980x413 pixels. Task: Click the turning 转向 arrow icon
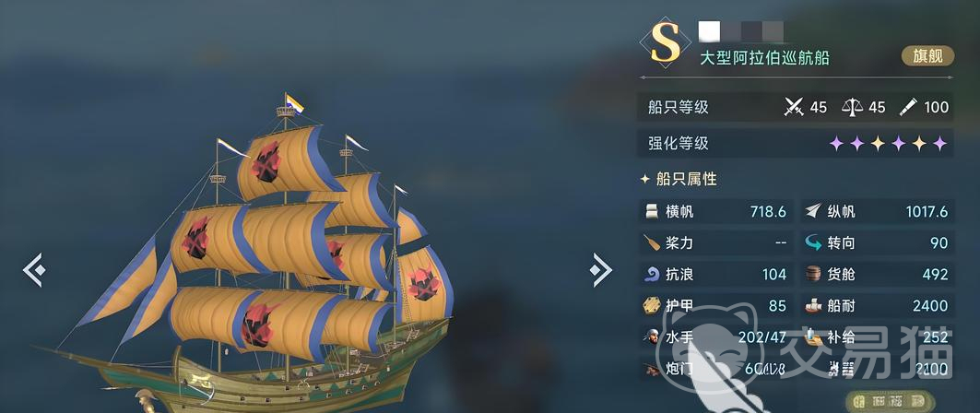coord(813,243)
